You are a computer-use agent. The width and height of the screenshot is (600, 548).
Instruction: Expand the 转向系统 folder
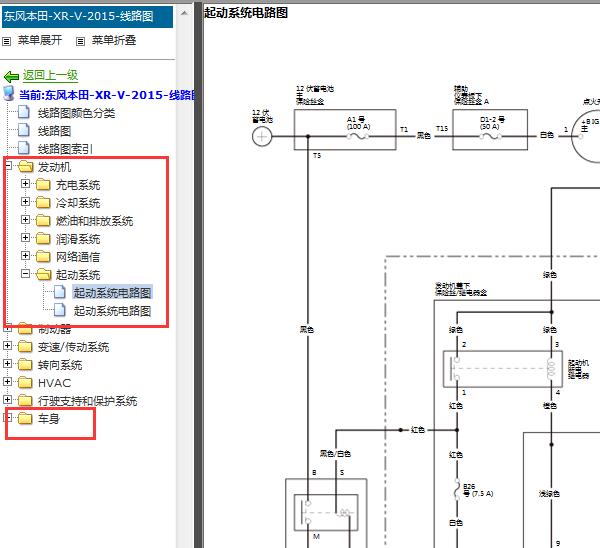pos(7,364)
